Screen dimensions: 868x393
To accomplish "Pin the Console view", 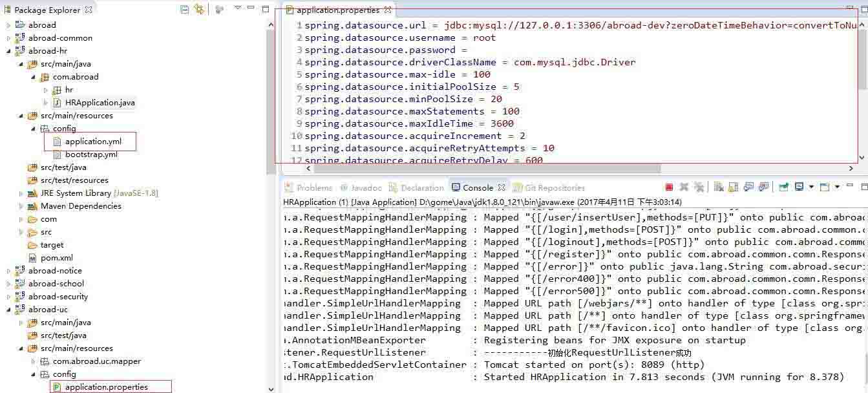I will click(783, 187).
